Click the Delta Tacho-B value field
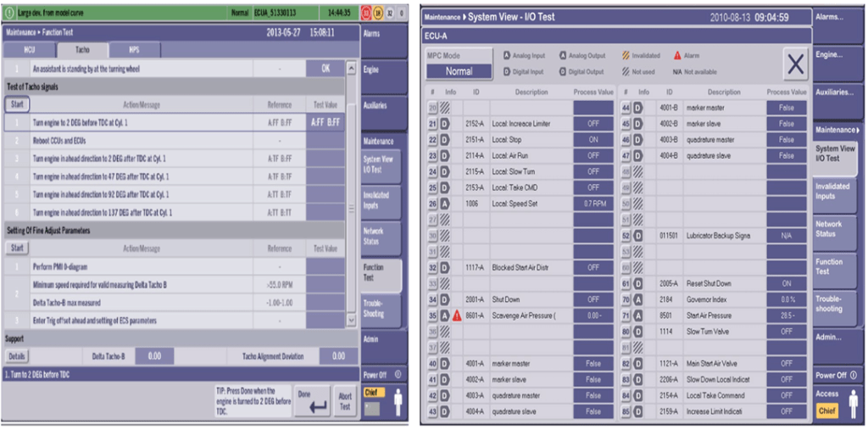The width and height of the screenshot is (868, 431). (154, 357)
